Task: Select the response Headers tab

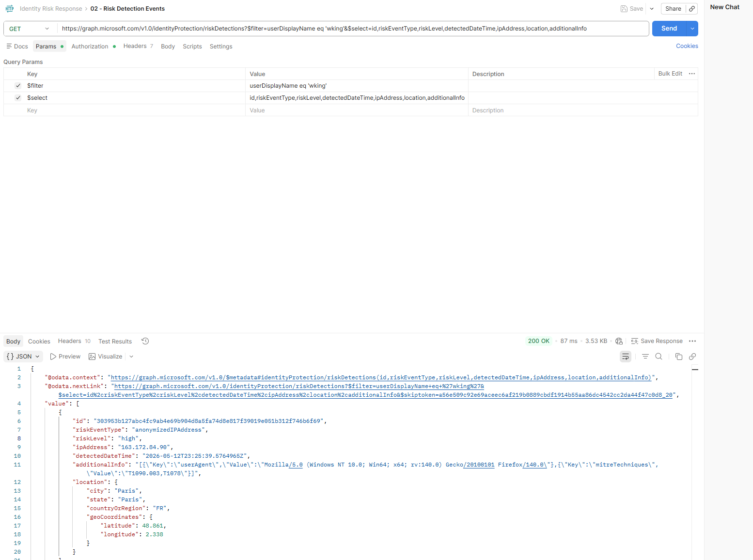Action: click(74, 341)
